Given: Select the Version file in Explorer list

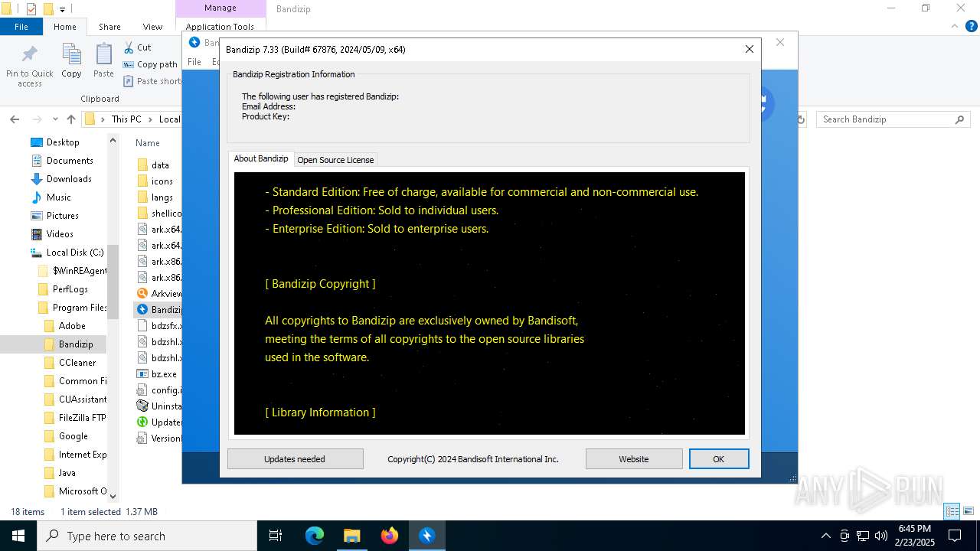Looking at the screenshot, I should [158, 439].
